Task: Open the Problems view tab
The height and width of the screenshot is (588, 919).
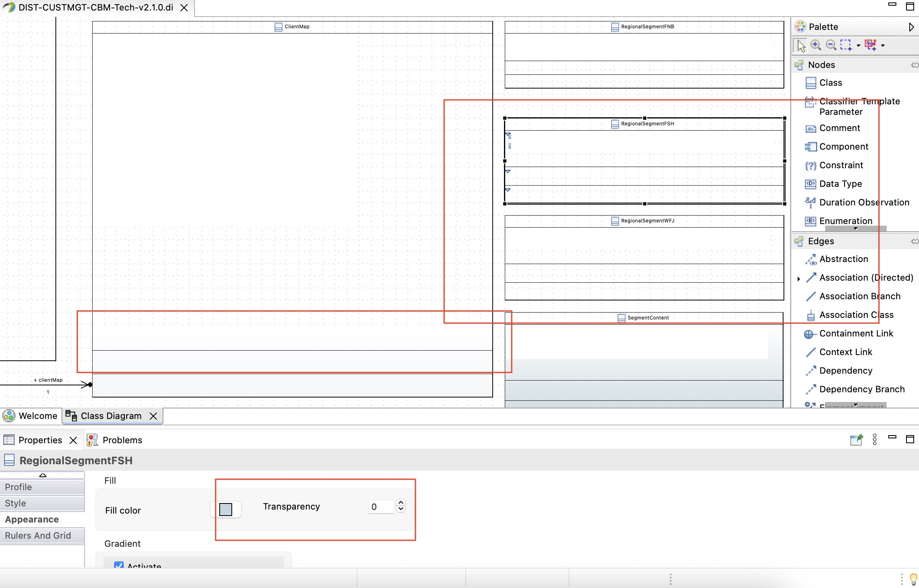Action: tap(115, 440)
